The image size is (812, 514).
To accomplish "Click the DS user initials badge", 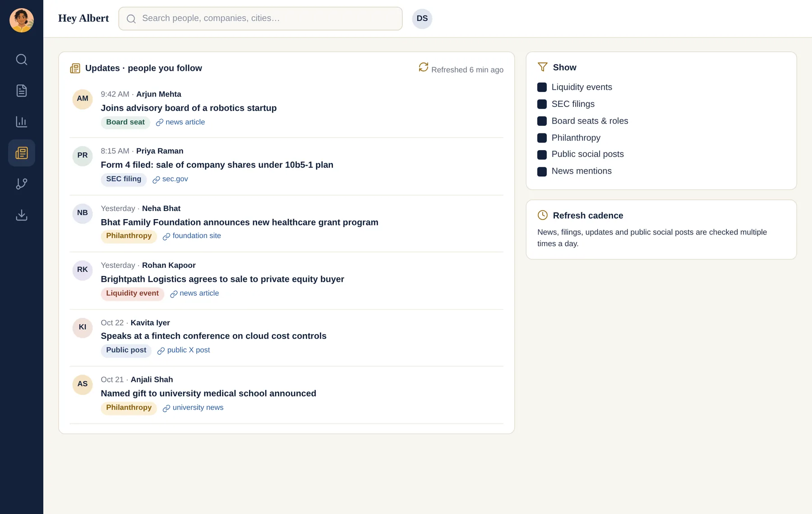I will point(422,18).
